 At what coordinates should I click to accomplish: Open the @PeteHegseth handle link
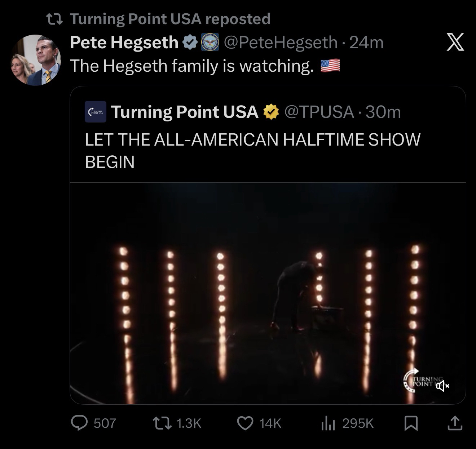pos(281,43)
